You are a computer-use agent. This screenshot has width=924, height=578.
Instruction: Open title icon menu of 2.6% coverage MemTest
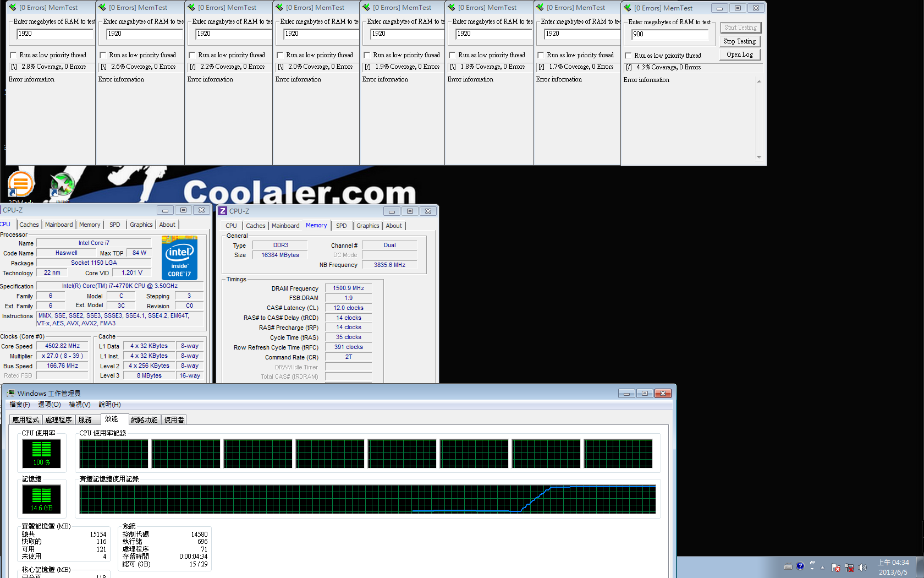tap(102, 8)
